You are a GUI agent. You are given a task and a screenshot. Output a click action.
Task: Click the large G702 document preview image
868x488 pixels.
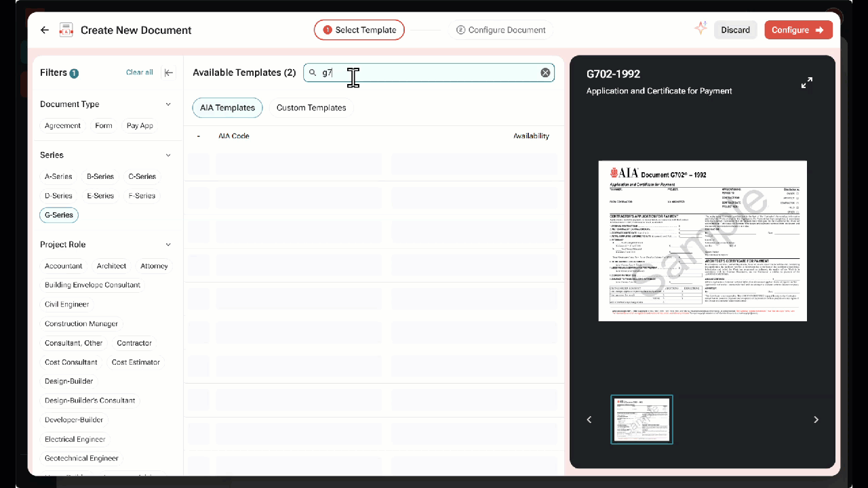pos(703,241)
